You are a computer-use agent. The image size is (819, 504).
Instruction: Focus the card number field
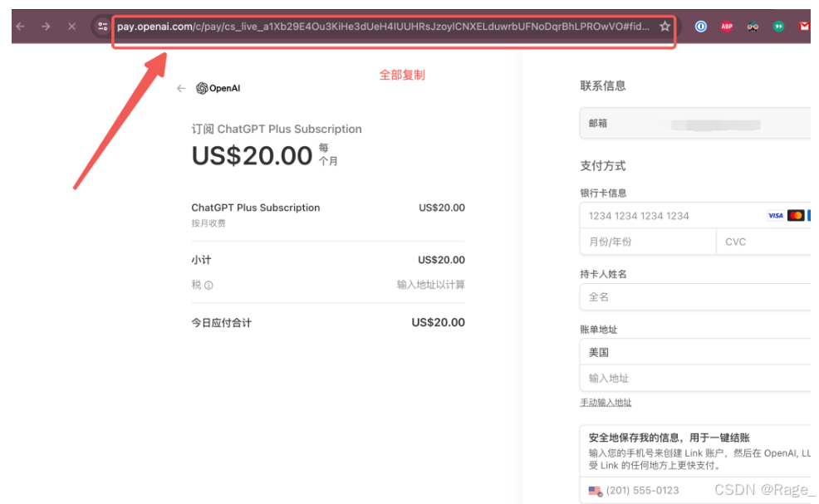click(695, 216)
